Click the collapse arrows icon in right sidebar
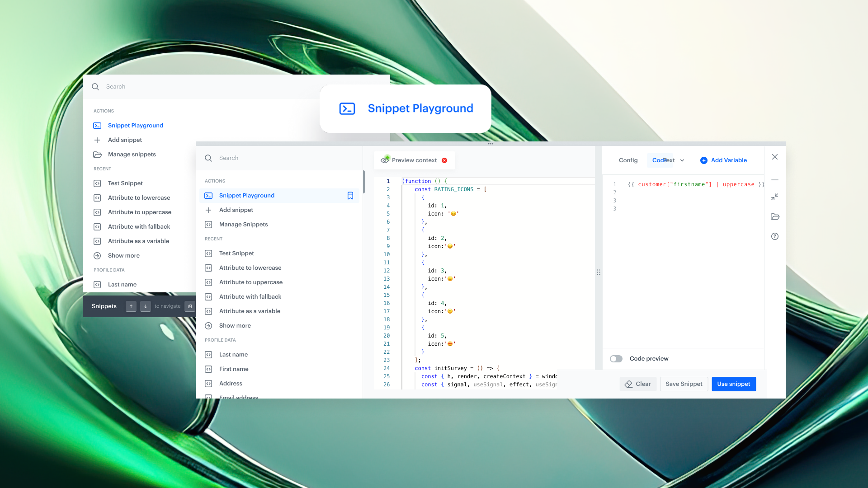 [774, 197]
